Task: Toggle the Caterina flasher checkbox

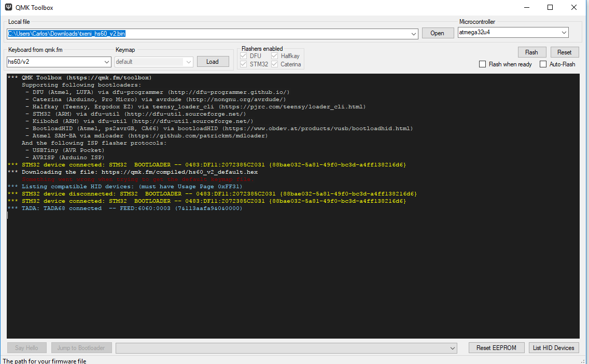Action: coord(274,64)
